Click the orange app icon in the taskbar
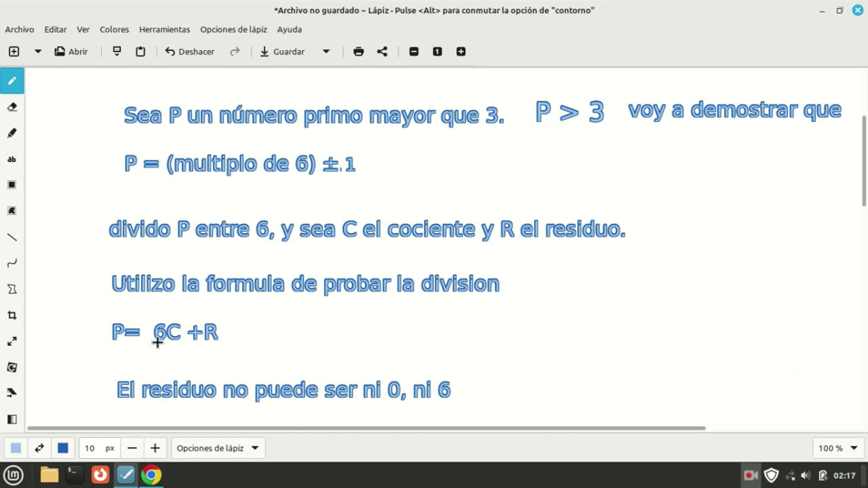The width and height of the screenshot is (868, 488). [x=100, y=475]
